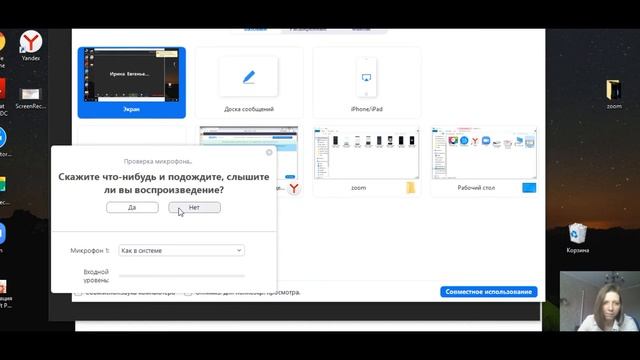Screen dimensions: 640x360
Task: Choose the iPhone/iPad share option icon
Action: point(367,77)
